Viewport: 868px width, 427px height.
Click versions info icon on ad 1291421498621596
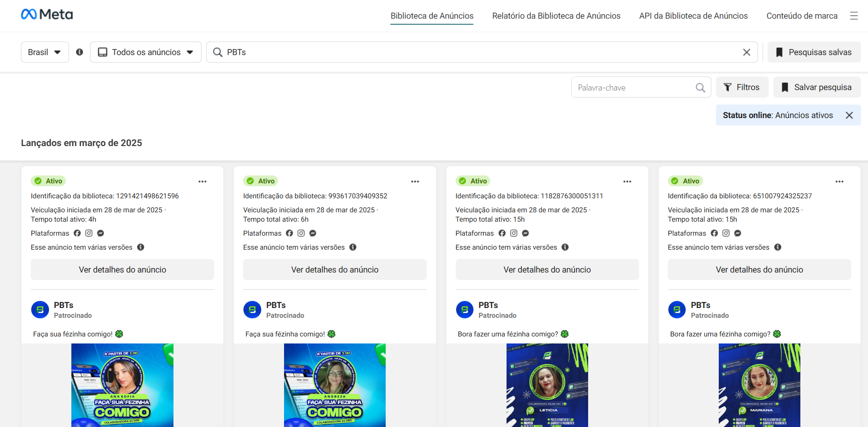click(140, 247)
